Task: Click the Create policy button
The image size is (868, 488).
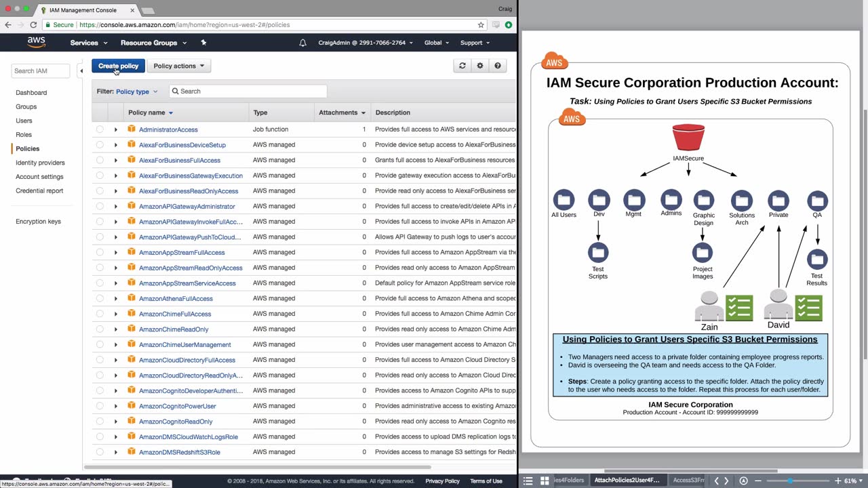Action: pyautogui.click(x=118, y=66)
